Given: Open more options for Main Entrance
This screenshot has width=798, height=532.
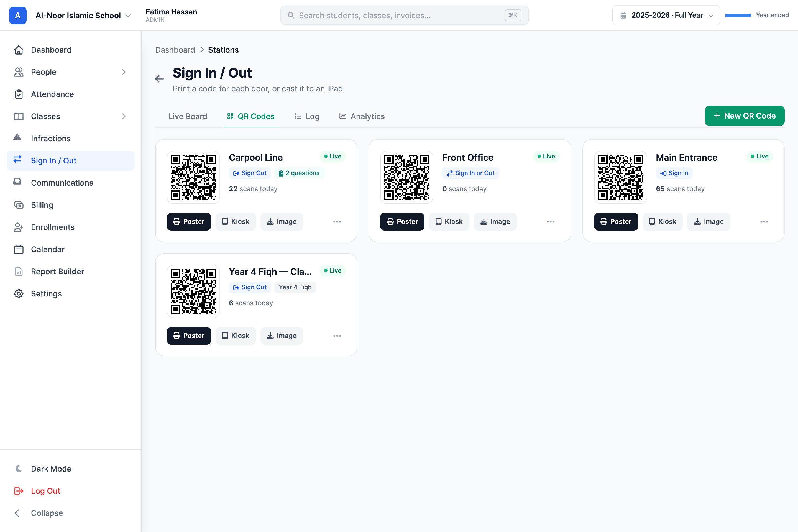Looking at the screenshot, I should point(764,222).
